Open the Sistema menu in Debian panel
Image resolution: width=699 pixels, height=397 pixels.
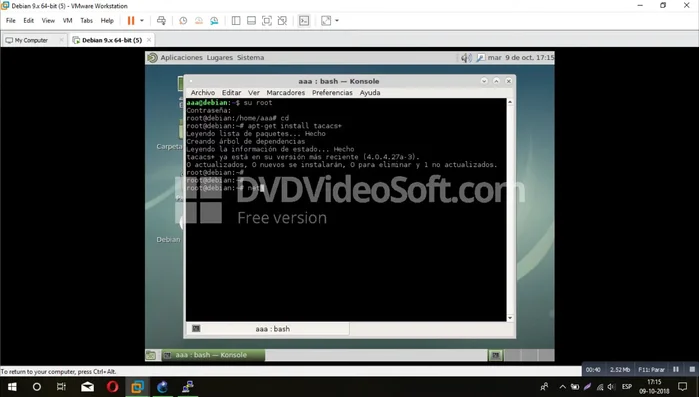[x=251, y=57]
